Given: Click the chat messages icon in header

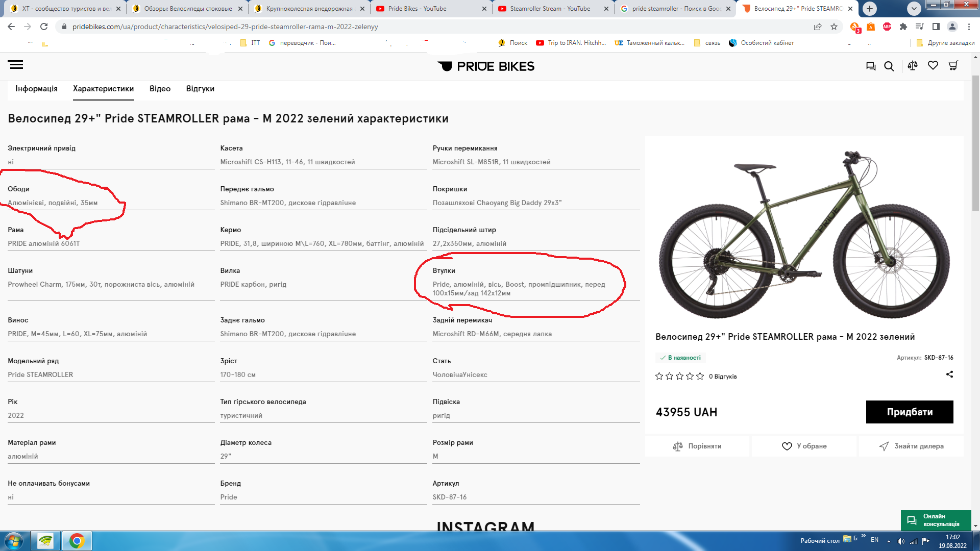Looking at the screenshot, I should click(871, 66).
